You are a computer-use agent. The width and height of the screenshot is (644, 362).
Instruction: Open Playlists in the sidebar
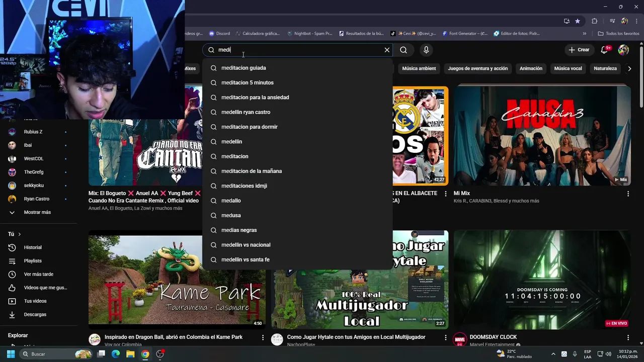coord(38,261)
